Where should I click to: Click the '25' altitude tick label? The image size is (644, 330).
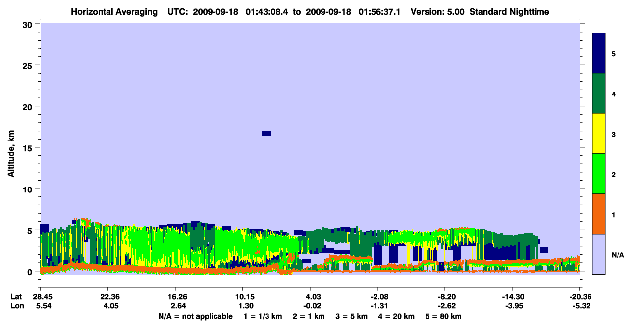(x=29, y=66)
